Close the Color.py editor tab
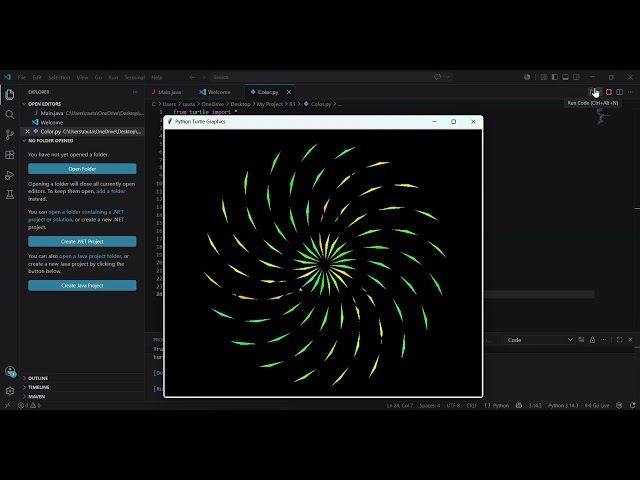The height and width of the screenshot is (480, 640). (289, 92)
